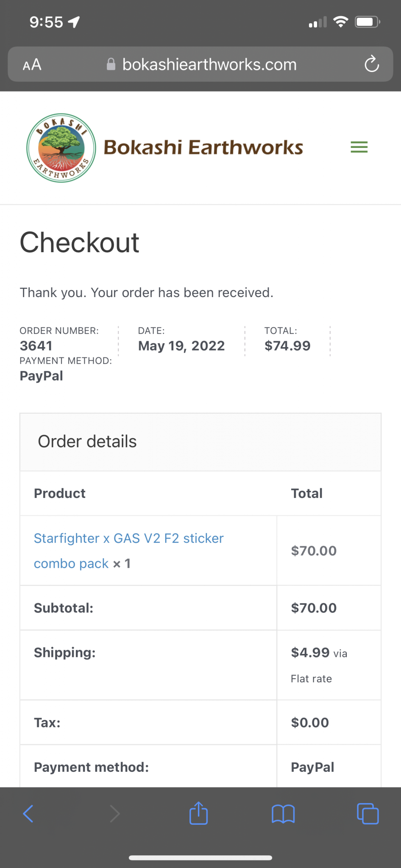Open the green hamburger menu
This screenshot has width=401, height=868.
point(359,147)
